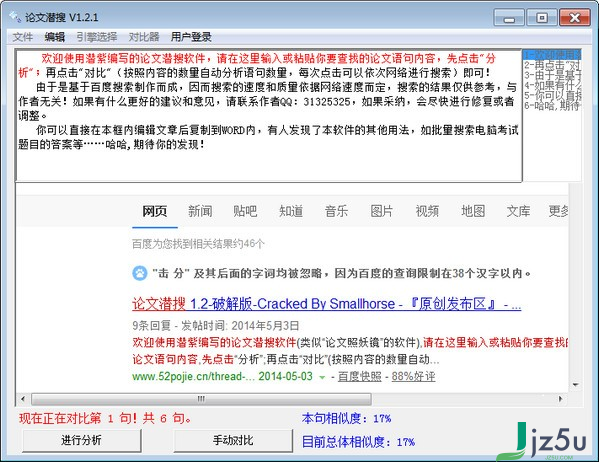Switch to the 贴吧 tab

pyautogui.click(x=245, y=211)
